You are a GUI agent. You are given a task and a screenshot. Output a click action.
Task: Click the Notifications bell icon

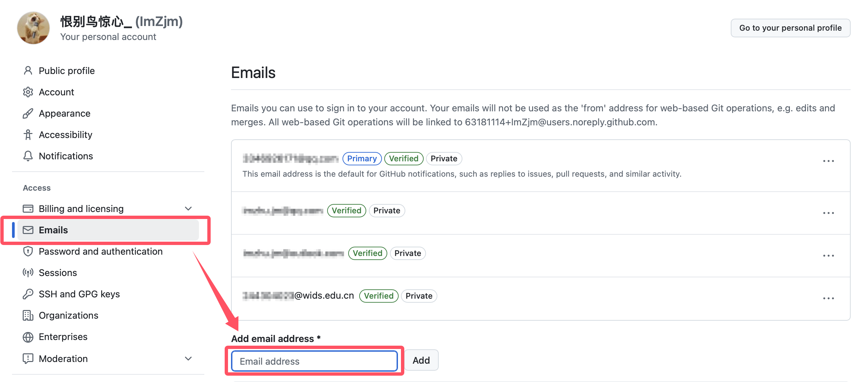[x=28, y=156]
